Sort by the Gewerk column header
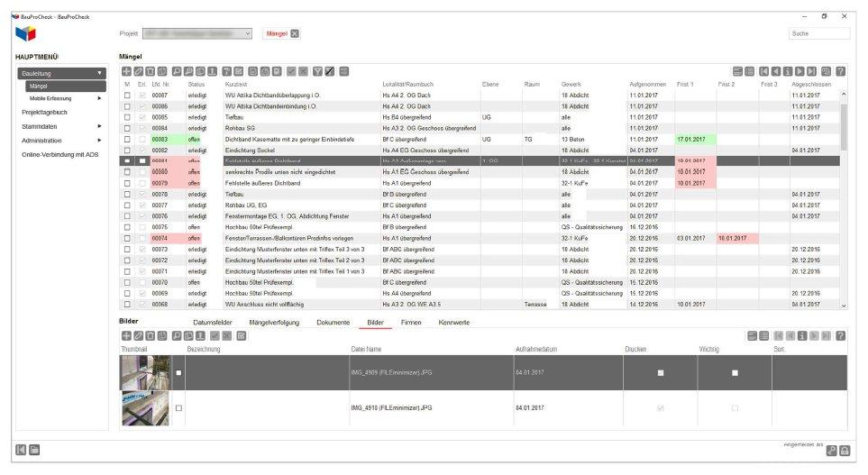The width and height of the screenshot is (868, 475). pyautogui.click(x=571, y=84)
